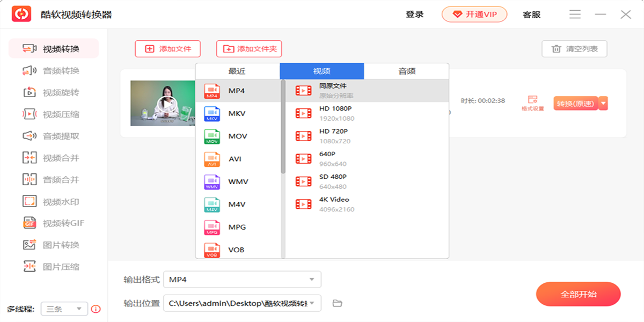Open the output folder browse icon
644x322 pixels.
pyautogui.click(x=337, y=303)
